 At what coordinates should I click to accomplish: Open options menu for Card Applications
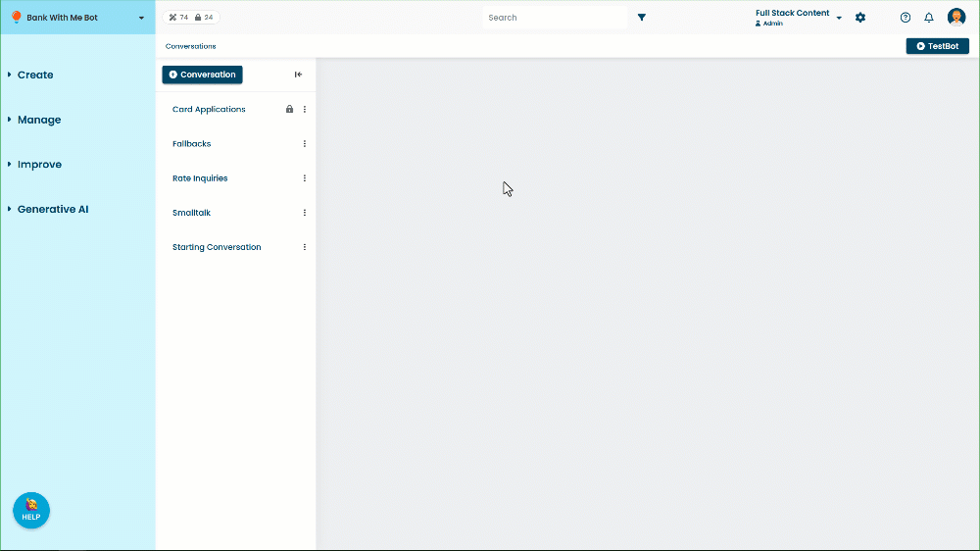305,109
